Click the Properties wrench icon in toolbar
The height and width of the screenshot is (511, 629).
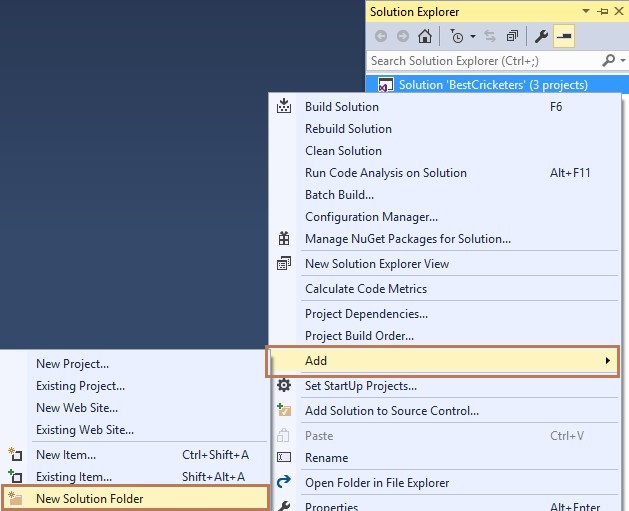tap(542, 36)
